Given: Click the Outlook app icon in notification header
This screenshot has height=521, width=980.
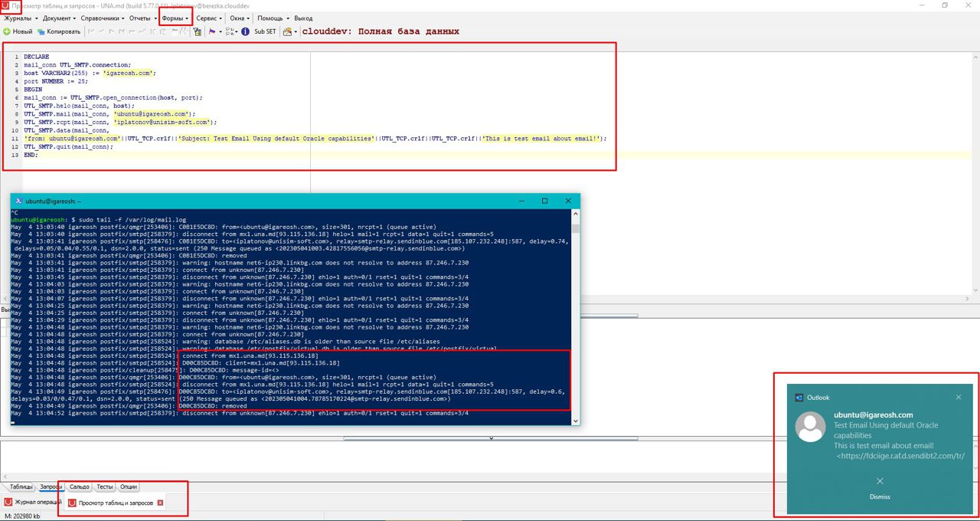Looking at the screenshot, I should tap(799, 398).
